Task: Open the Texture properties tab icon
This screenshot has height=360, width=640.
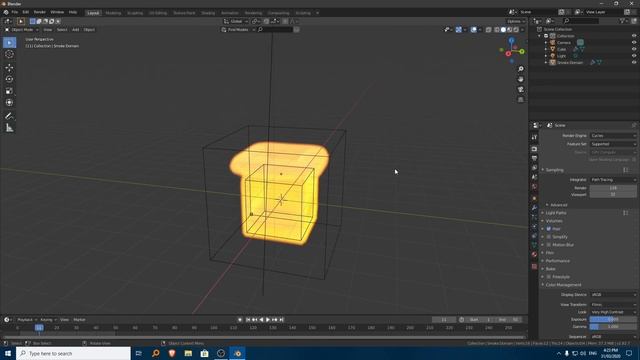Action: coord(534,266)
